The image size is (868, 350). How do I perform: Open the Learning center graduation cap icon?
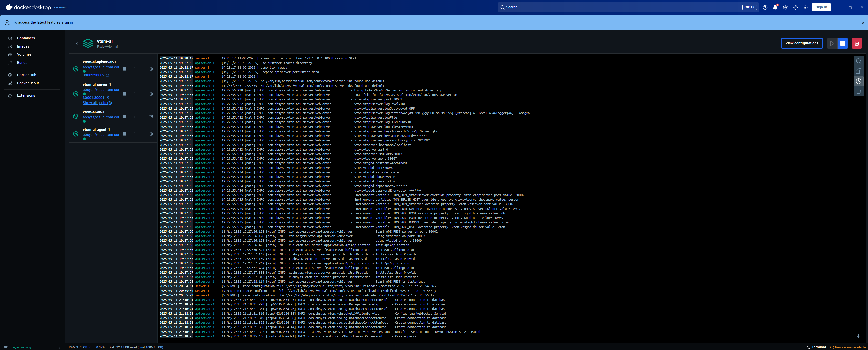(785, 7)
